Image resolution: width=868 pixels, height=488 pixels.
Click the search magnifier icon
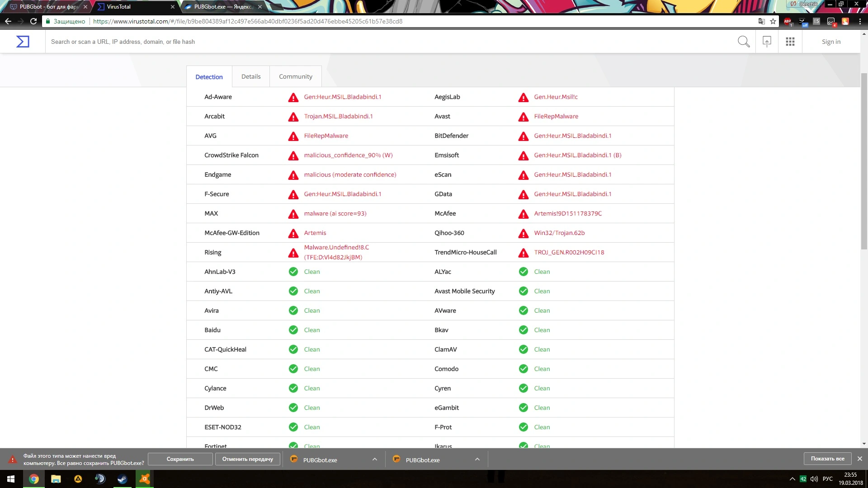click(x=744, y=42)
